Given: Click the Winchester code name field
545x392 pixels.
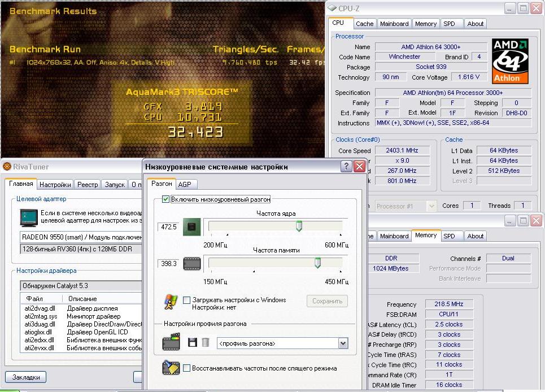Looking at the screenshot, I should tap(404, 56).
